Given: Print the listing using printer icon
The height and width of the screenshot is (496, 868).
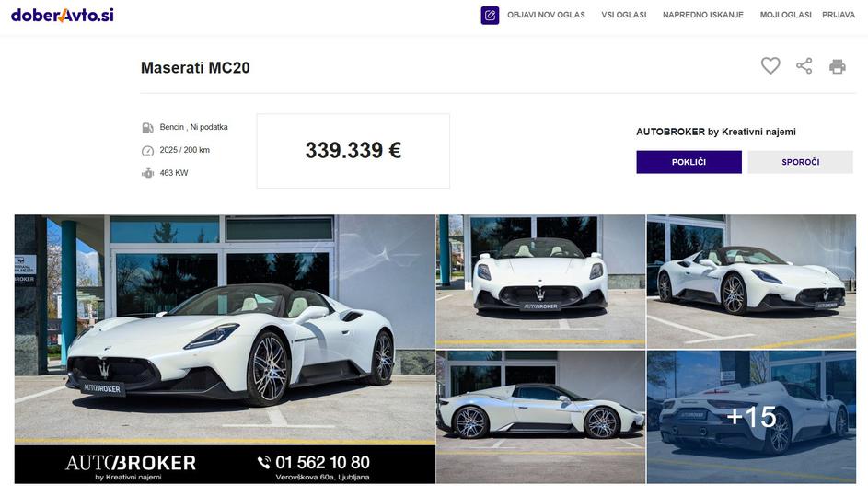Looking at the screenshot, I should click(x=837, y=66).
